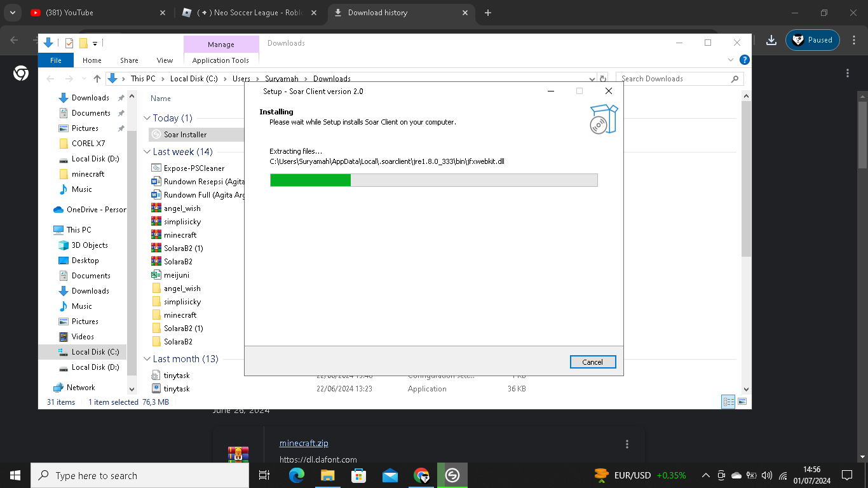The height and width of the screenshot is (488, 868).
Task: Open COREL X7 folder in navigation pane
Action: pyautogui.click(x=88, y=144)
